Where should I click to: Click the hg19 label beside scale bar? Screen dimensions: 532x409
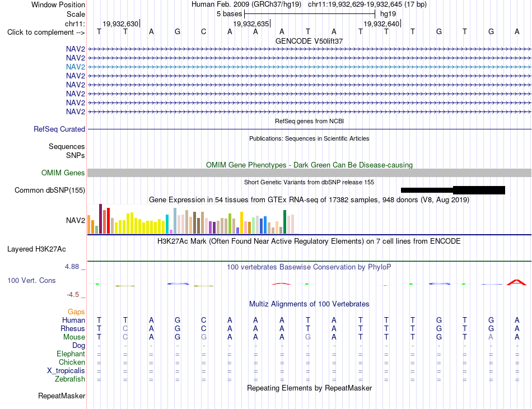(388, 14)
